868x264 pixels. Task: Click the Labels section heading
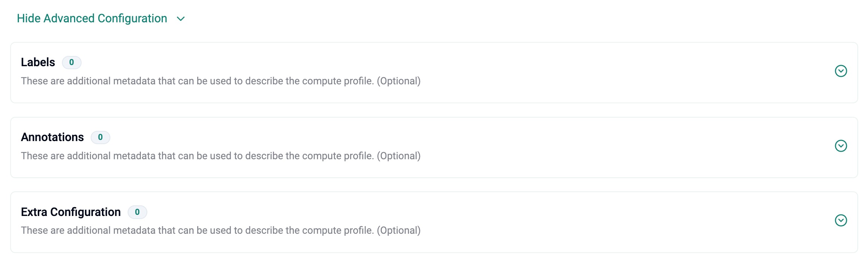(38, 62)
